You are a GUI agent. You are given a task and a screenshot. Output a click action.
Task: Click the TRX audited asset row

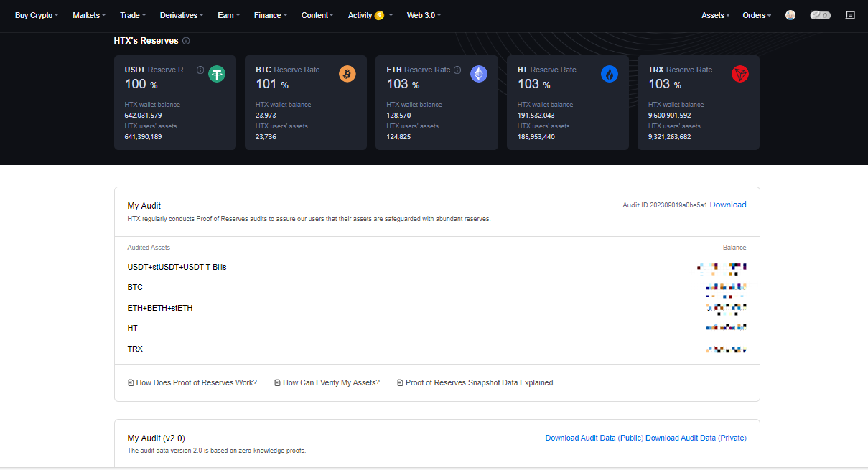click(x=437, y=349)
